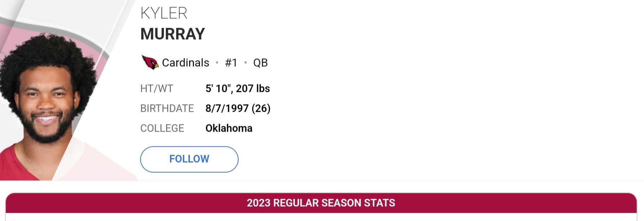Follow Kyler Murray with the FOLLOW button
The width and height of the screenshot is (644, 221).
[189, 159]
